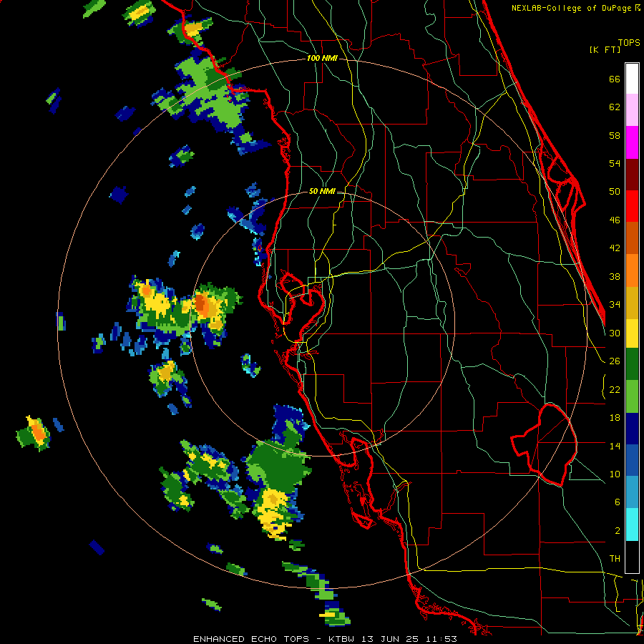Click legend value "66"
The width and height of the screenshot is (644, 644).
pyautogui.click(x=615, y=79)
